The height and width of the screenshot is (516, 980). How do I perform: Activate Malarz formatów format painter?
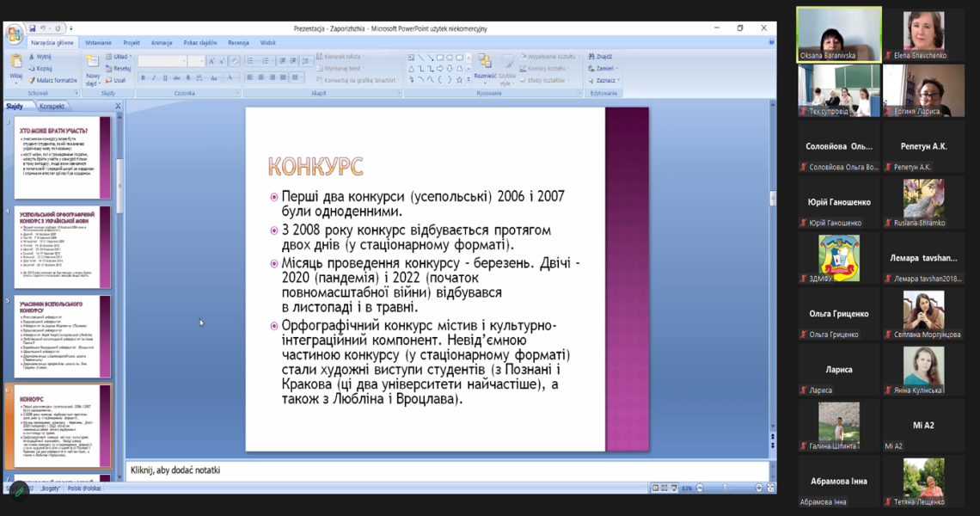tap(53, 81)
